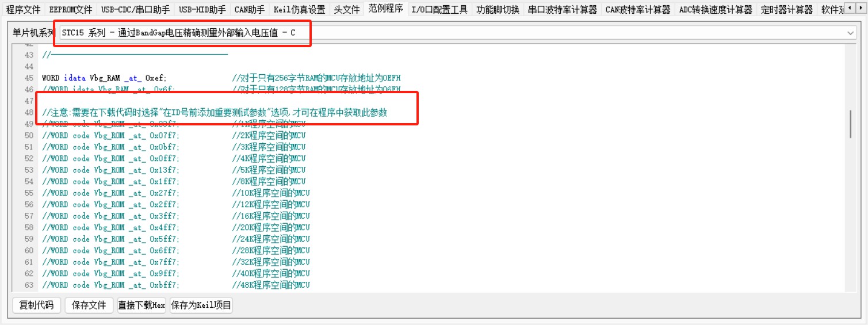This screenshot has width=868, height=325.
Task: Click the comment about 256字节RAM address 0EFH
Action: (316, 78)
